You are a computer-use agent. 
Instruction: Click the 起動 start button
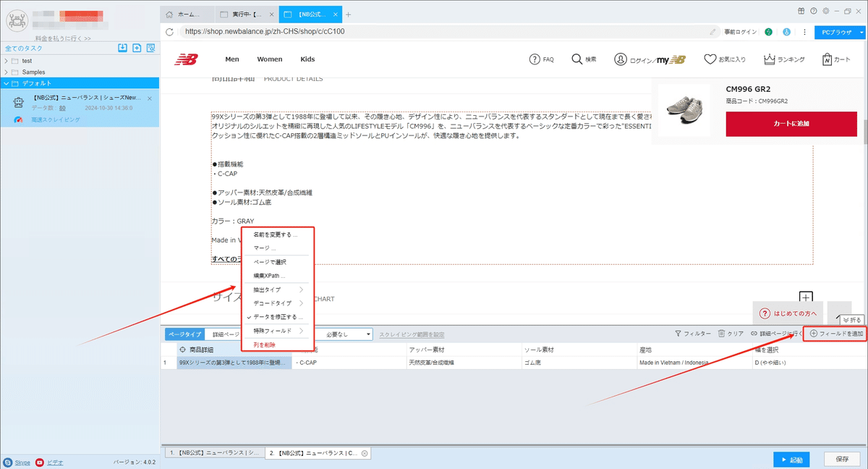coord(791,460)
